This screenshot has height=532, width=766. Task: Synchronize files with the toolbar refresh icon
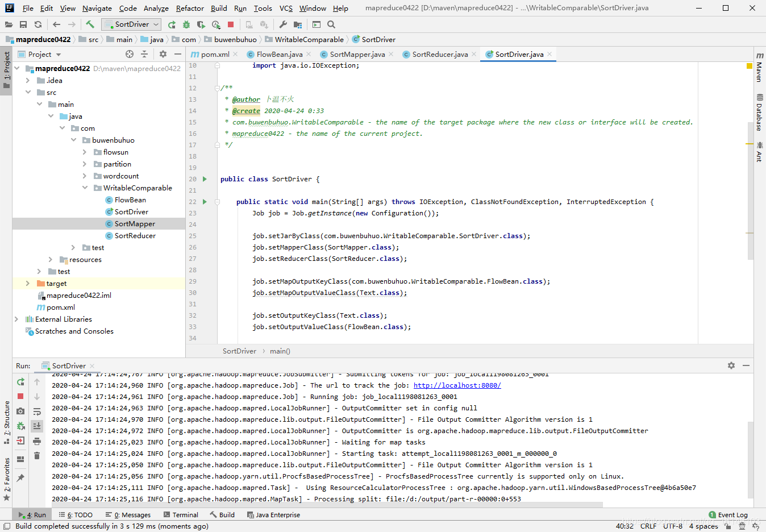coord(38,24)
